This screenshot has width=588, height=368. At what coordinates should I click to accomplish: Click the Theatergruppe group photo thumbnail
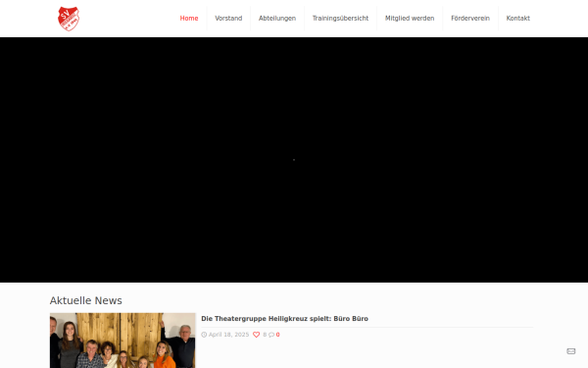[122, 341]
